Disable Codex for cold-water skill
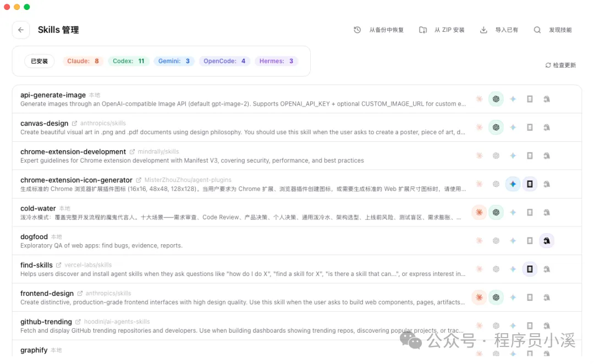 pyautogui.click(x=496, y=212)
